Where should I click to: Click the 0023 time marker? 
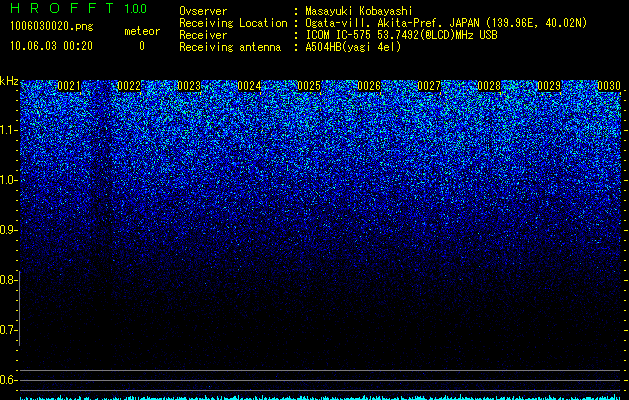pos(189,86)
